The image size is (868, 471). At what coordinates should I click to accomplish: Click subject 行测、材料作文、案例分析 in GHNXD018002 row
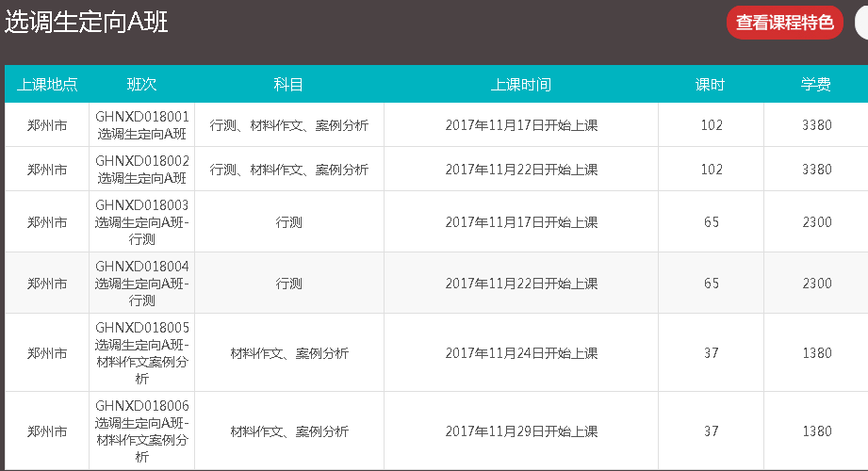(x=289, y=170)
